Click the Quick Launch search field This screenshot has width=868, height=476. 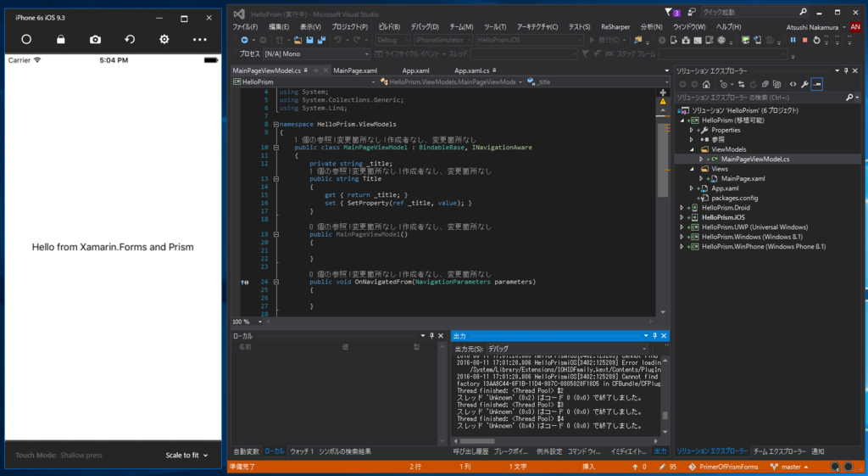point(754,12)
